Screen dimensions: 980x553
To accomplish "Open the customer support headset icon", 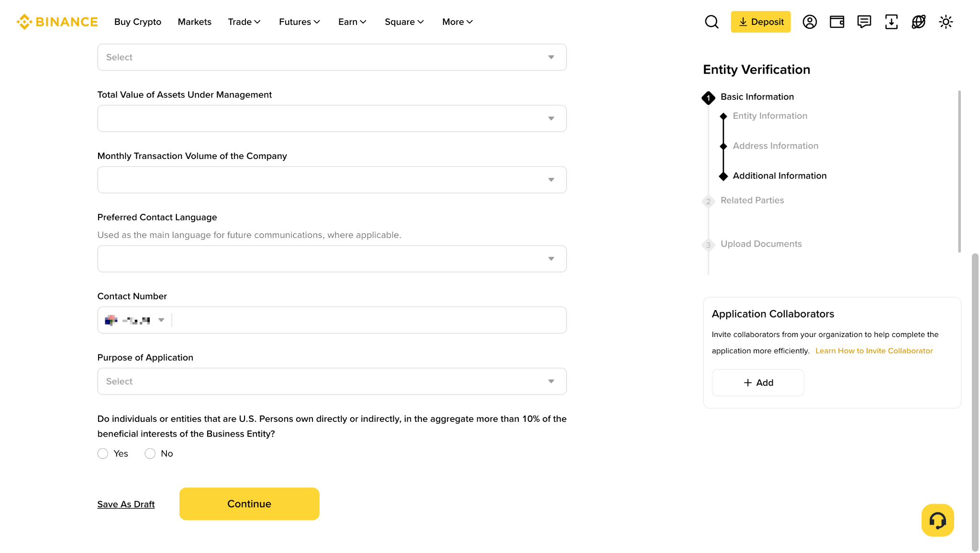I will [x=937, y=520].
